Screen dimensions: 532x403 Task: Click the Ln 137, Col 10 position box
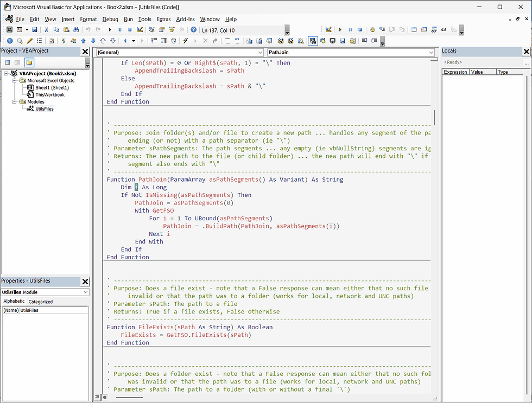tap(242, 30)
